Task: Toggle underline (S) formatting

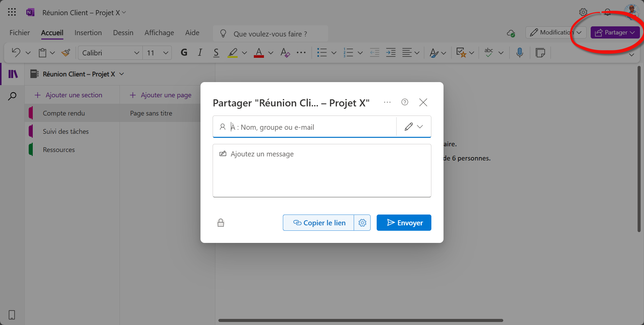Action: tap(216, 53)
